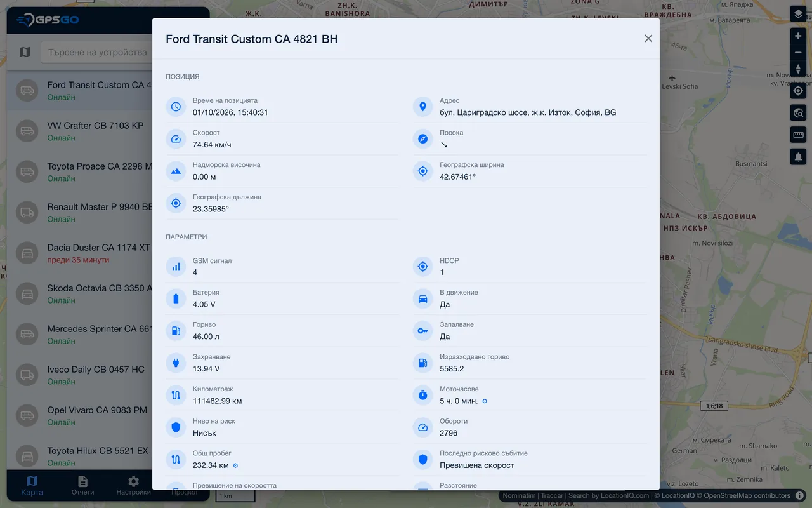This screenshot has width=812, height=508.
Task: Click the fuel pump icon beside Гориво
Action: pyautogui.click(x=176, y=331)
